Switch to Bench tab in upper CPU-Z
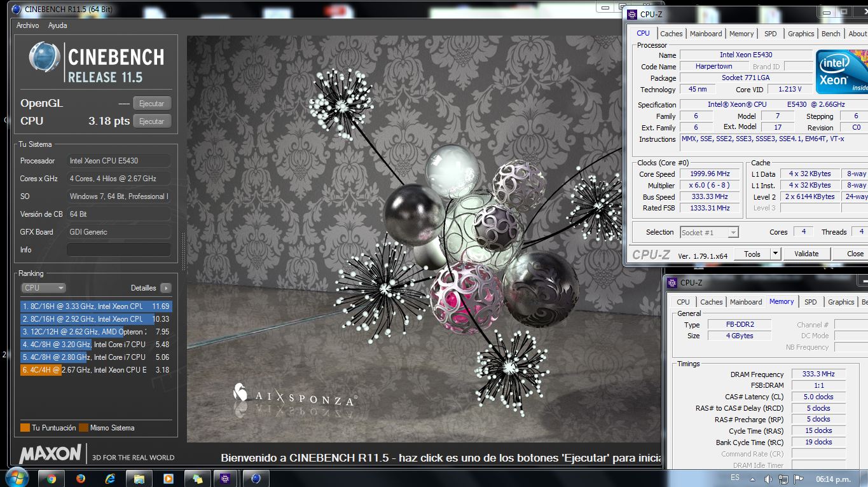Screen dimensions: 868x487 [830, 34]
